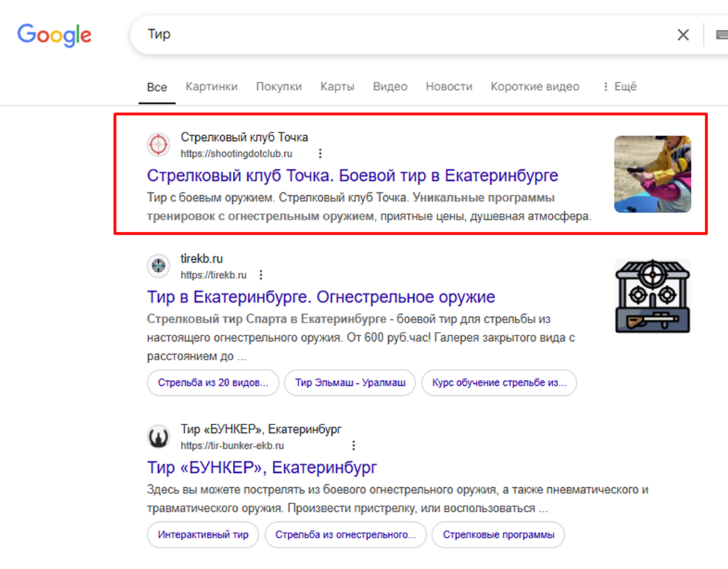The width and height of the screenshot is (728, 569).
Task: Click the "Стрелковые программы" sitelink chip
Action: [x=498, y=535]
